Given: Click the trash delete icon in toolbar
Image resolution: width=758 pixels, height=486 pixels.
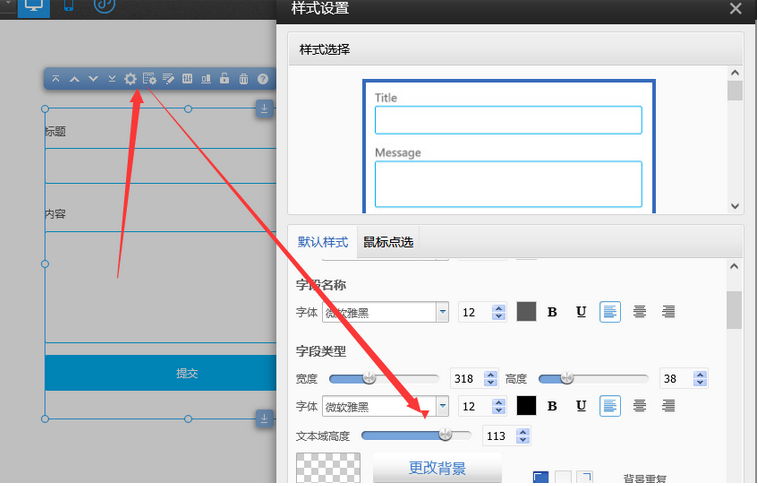Looking at the screenshot, I should (x=244, y=79).
